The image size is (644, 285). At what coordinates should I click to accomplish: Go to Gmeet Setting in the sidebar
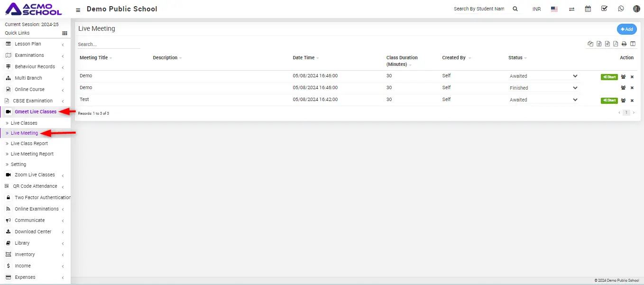coord(18,165)
